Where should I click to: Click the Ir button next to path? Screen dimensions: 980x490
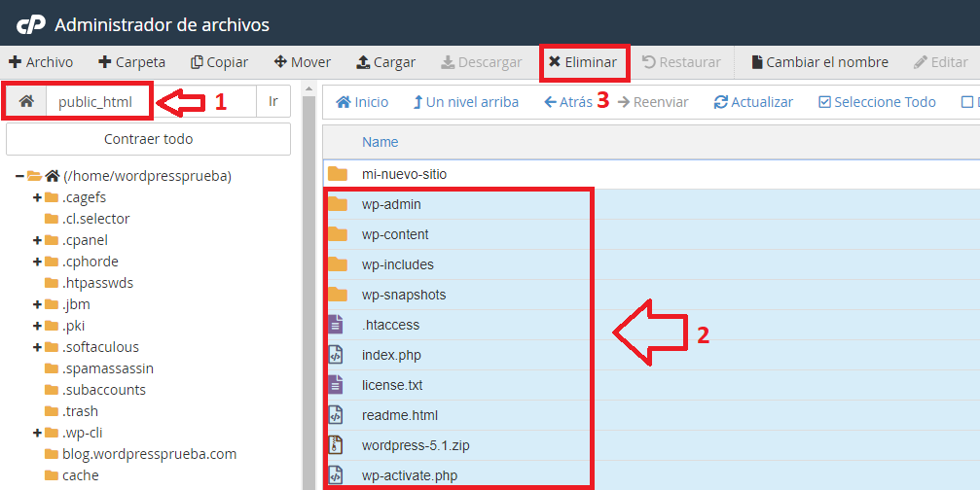(273, 102)
